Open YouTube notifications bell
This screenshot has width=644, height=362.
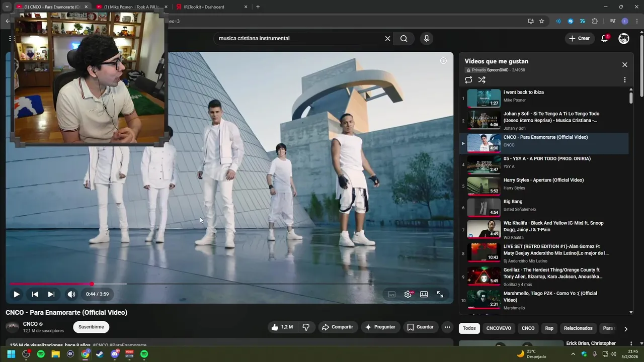(x=605, y=39)
